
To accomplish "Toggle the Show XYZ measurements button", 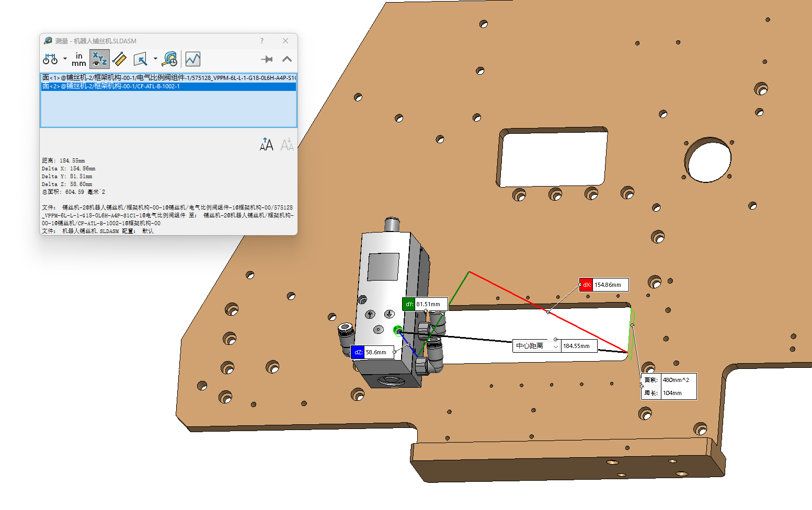I will tap(99, 59).
